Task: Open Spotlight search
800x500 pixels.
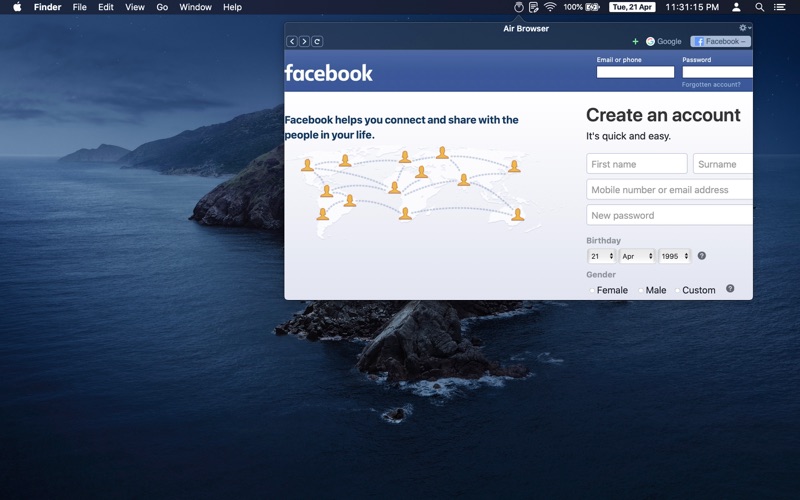Action: [x=760, y=7]
